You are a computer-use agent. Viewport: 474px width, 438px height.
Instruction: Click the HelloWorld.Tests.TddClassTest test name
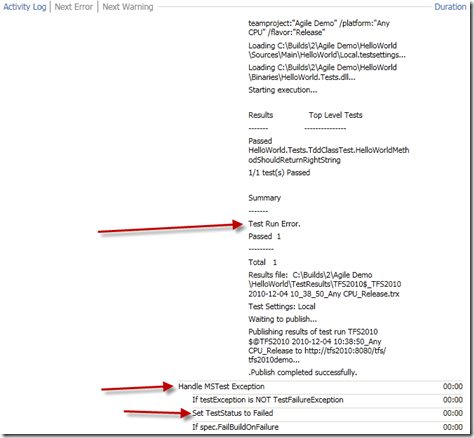tap(329, 155)
